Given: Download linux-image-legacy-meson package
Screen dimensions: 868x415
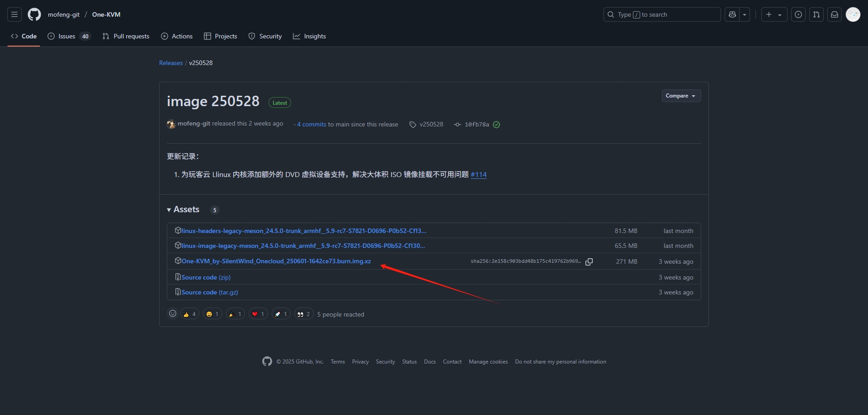Looking at the screenshot, I should click(x=303, y=246).
